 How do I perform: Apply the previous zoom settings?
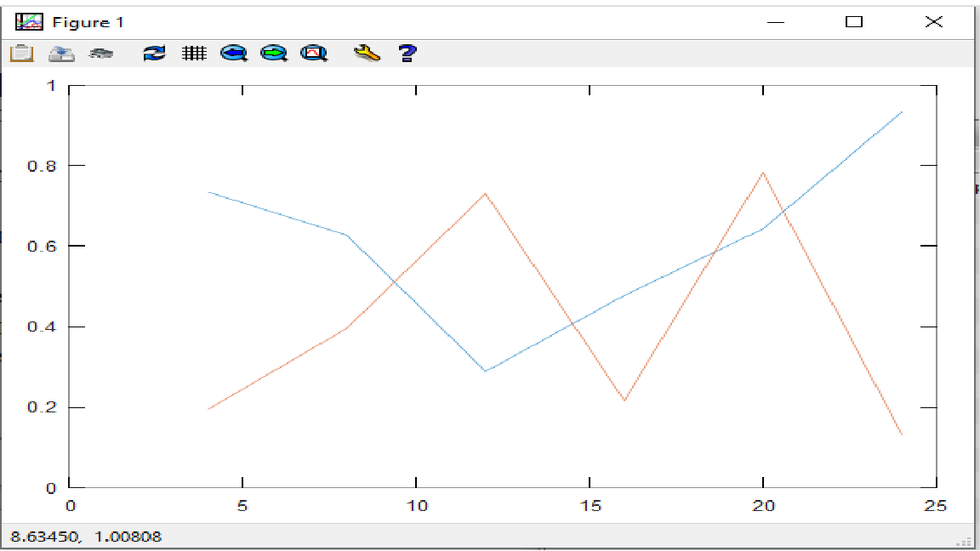click(233, 54)
